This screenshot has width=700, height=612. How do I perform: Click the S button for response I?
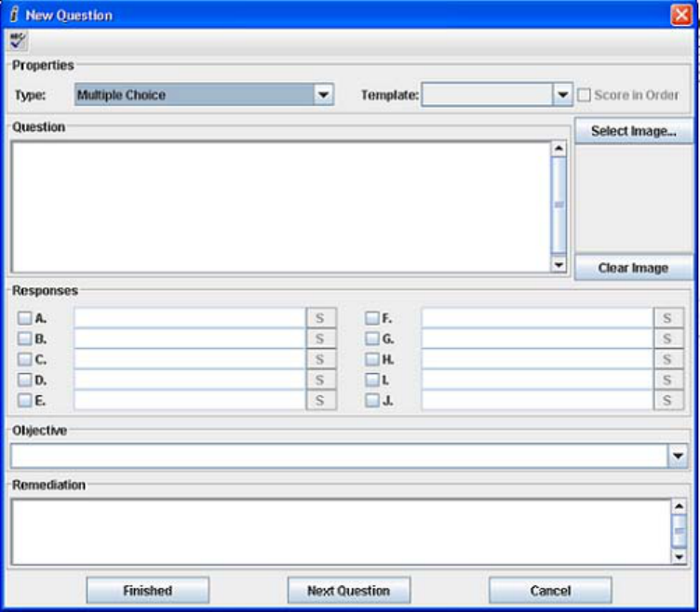668,379
